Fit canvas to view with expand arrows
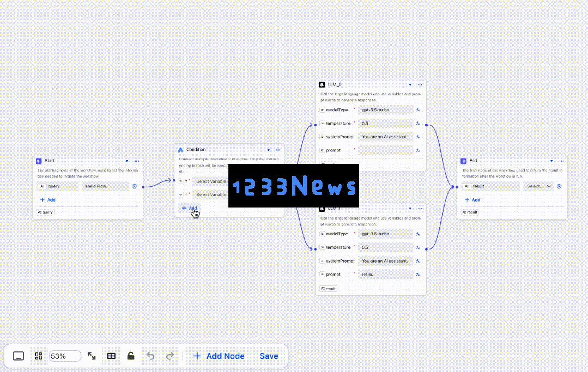The width and height of the screenshot is (588, 372). [92, 356]
